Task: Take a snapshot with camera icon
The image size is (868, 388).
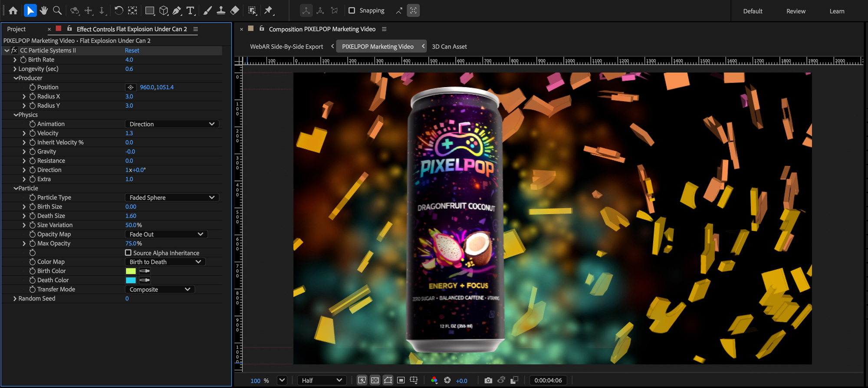Action: click(x=488, y=380)
